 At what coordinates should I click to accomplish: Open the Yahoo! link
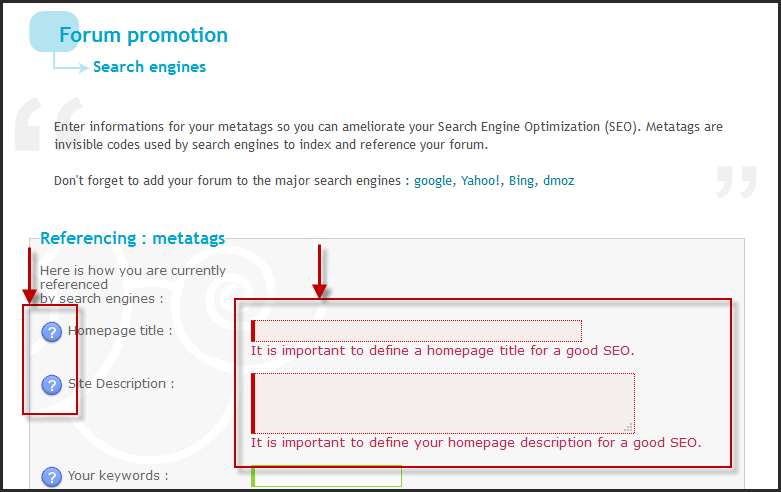click(x=480, y=180)
